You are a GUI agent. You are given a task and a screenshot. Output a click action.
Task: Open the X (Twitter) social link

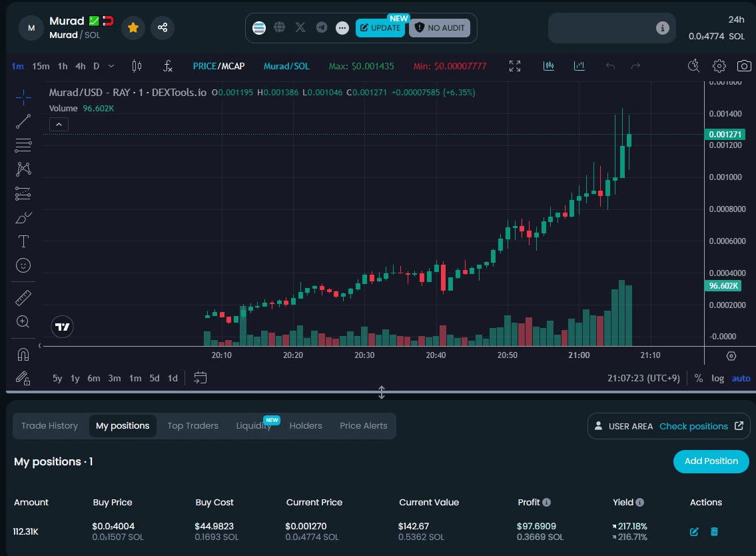pyautogui.click(x=300, y=27)
